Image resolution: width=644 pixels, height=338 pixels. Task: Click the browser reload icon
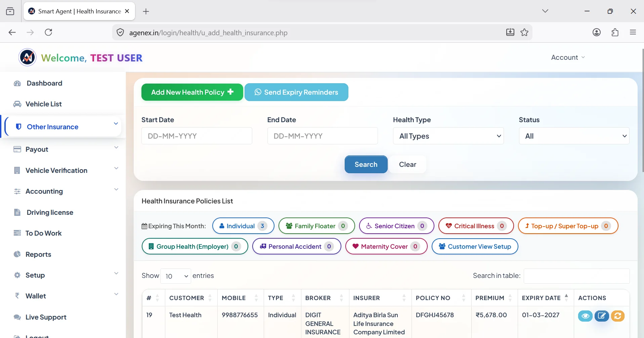48,32
